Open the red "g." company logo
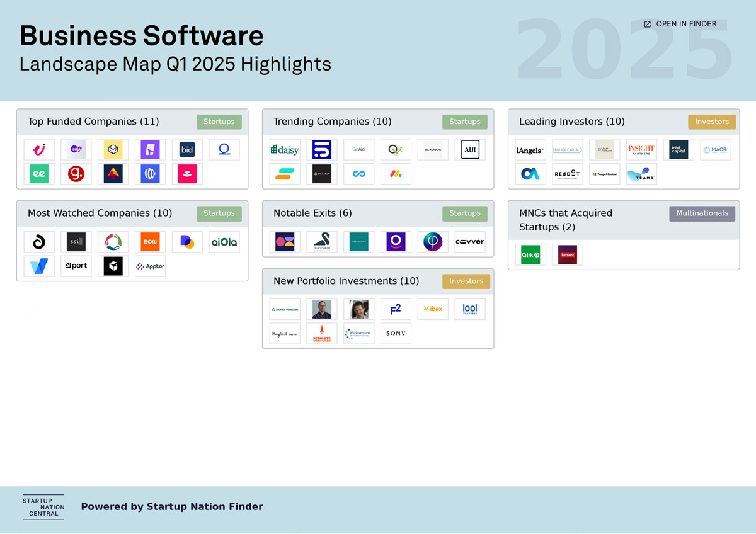The width and height of the screenshot is (756, 534). point(76,174)
